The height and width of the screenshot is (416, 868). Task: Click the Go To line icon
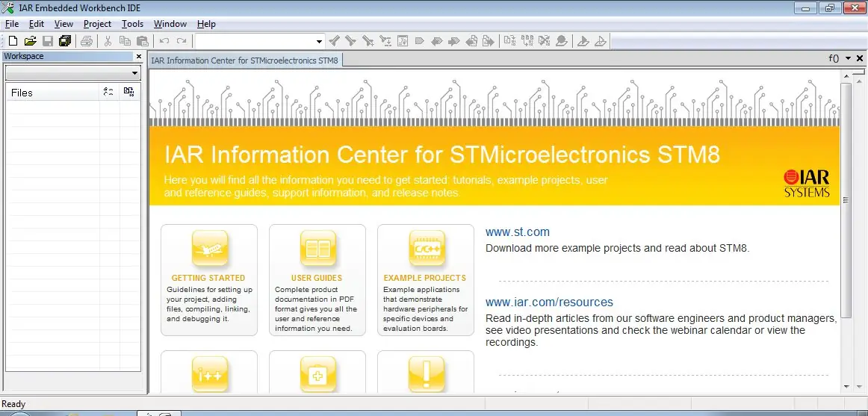[x=403, y=41]
